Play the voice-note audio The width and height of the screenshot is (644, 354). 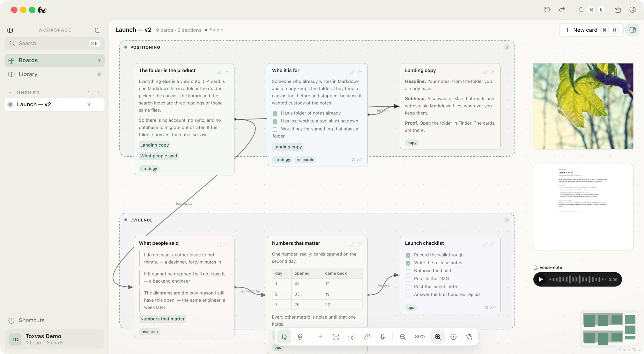(x=540, y=279)
